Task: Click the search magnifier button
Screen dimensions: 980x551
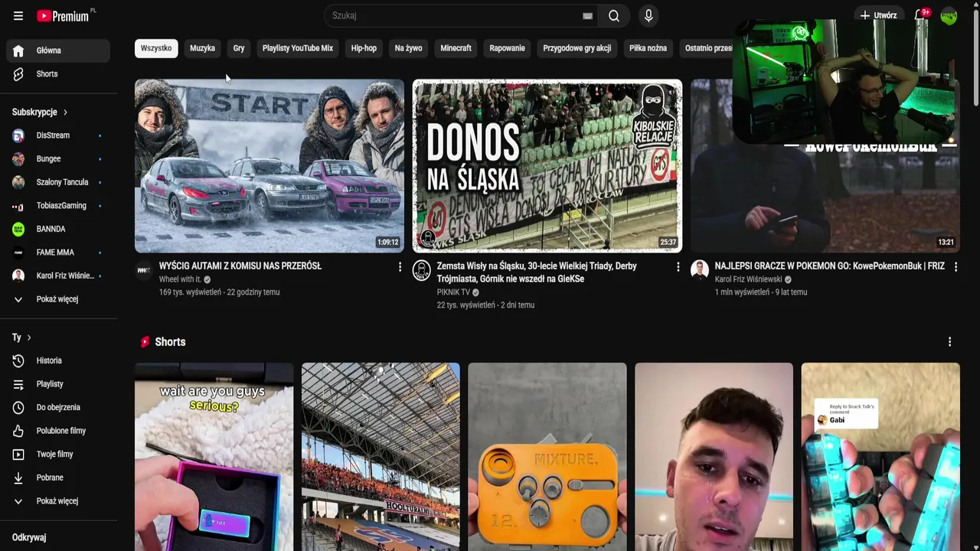Action: tap(614, 15)
